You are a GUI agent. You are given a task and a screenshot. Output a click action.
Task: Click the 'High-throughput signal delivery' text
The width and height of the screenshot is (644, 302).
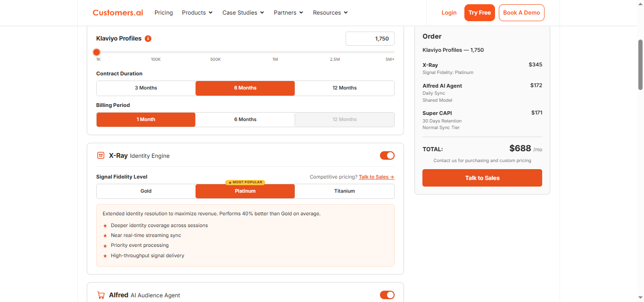148,256
